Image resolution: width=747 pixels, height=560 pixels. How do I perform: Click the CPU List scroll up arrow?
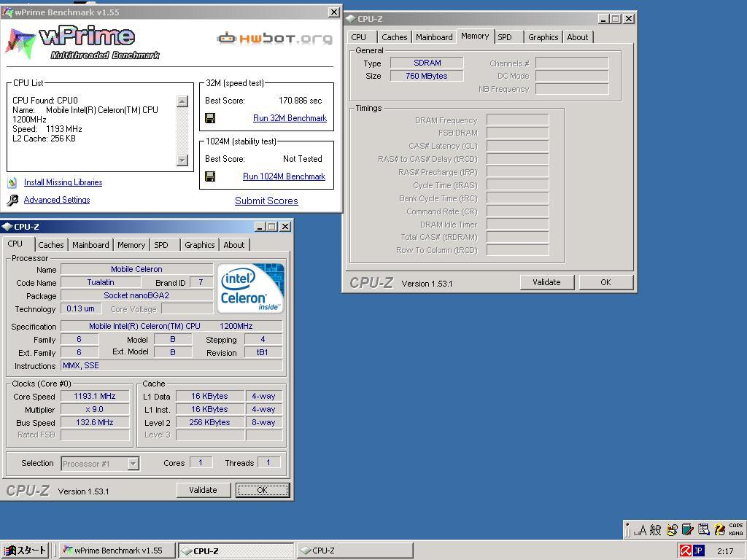182,101
